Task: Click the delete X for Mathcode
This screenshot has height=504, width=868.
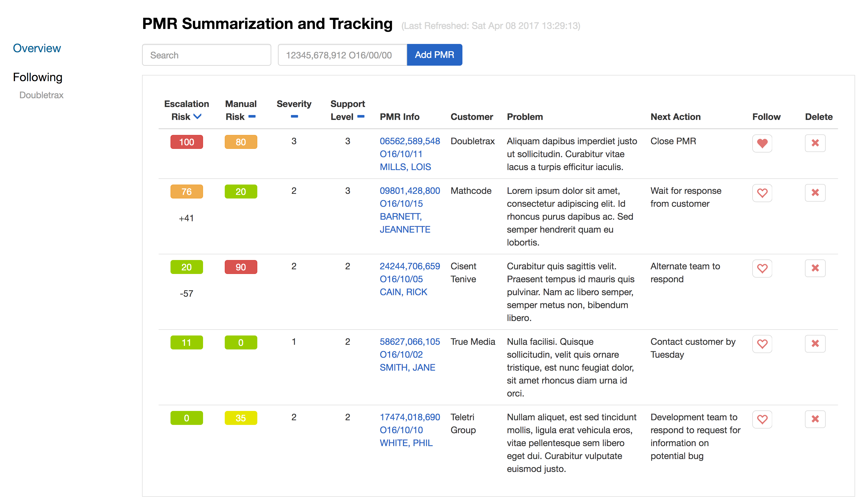Action: coord(815,193)
